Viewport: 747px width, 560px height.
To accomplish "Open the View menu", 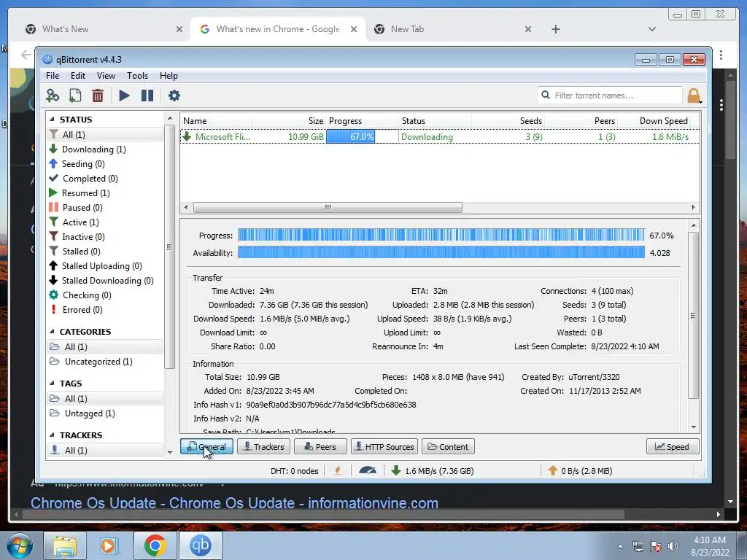I will point(106,76).
